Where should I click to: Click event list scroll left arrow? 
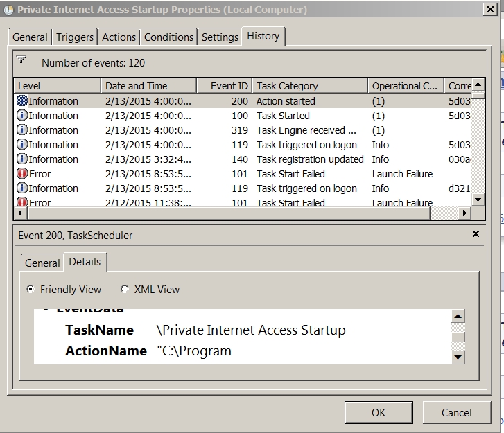click(21, 213)
